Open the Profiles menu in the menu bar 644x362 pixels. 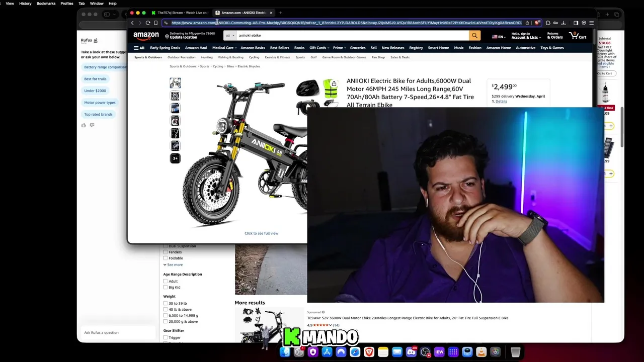(67, 4)
